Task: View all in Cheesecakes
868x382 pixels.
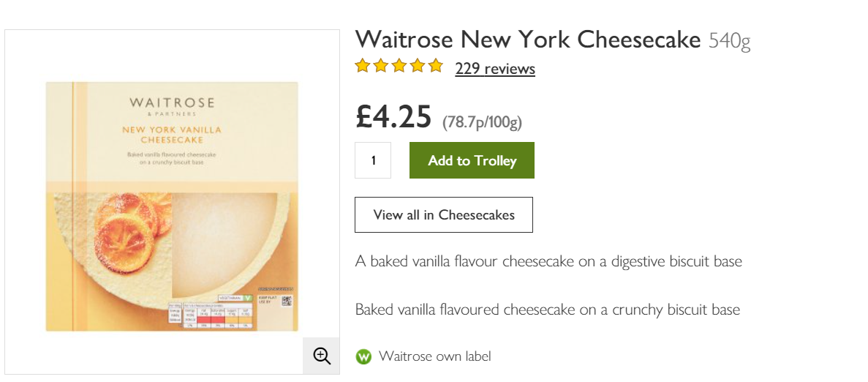Action: point(444,215)
